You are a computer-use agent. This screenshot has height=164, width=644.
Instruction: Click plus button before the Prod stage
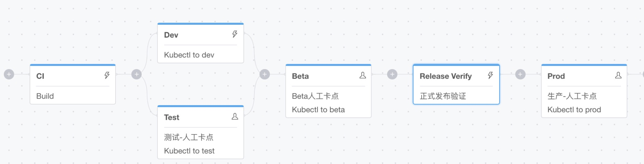[x=520, y=74]
